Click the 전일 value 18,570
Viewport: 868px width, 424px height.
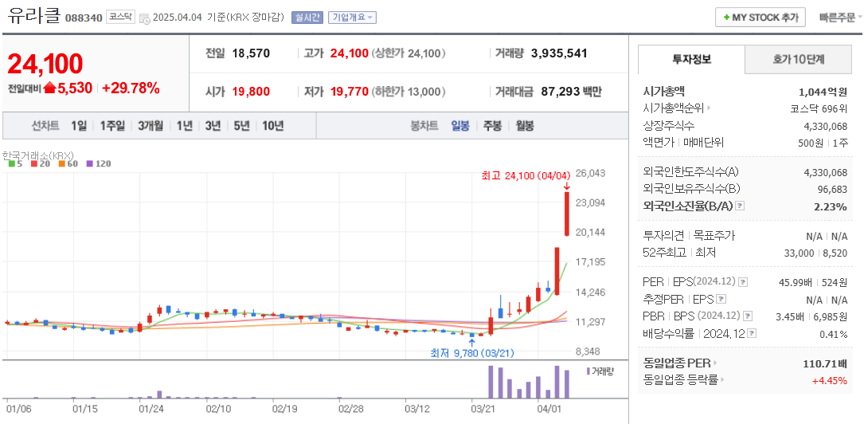coord(252,53)
